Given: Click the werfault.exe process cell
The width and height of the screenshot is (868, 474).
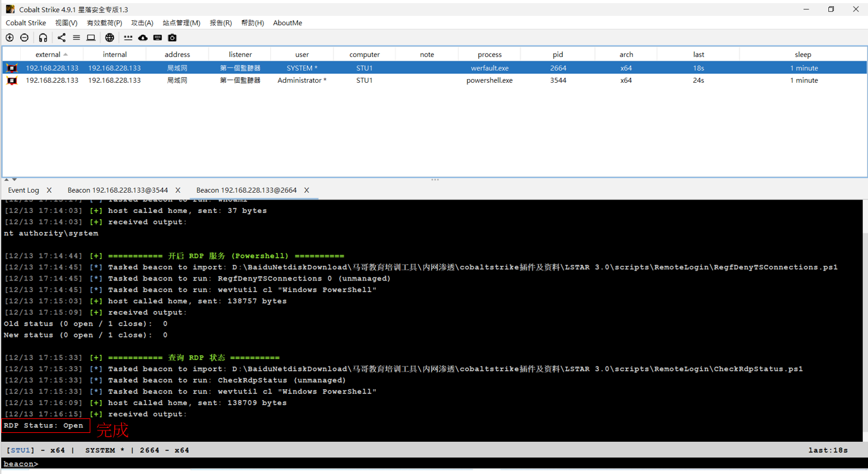Looking at the screenshot, I should pos(490,68).
